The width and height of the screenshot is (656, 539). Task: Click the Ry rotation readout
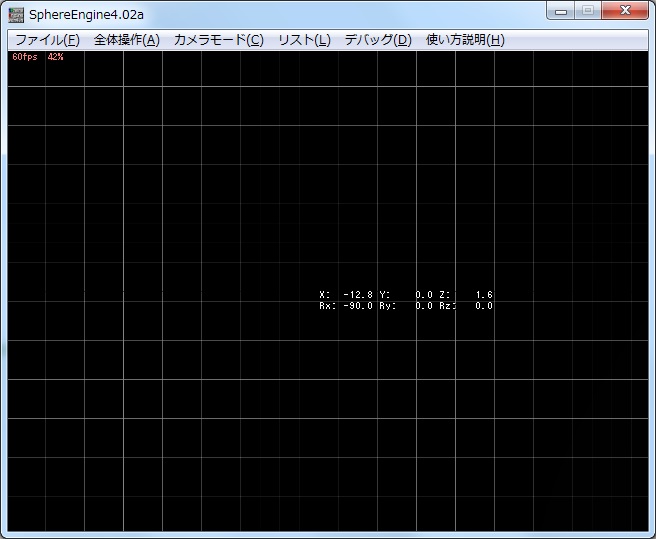[x=406, y=306]
